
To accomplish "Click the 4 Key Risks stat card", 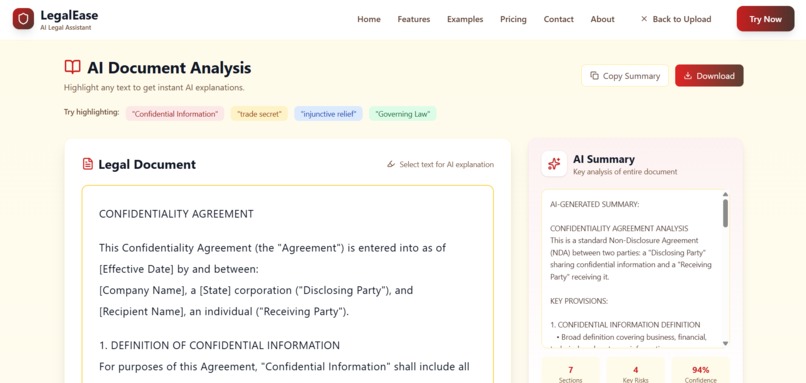I will pos(636,371).
